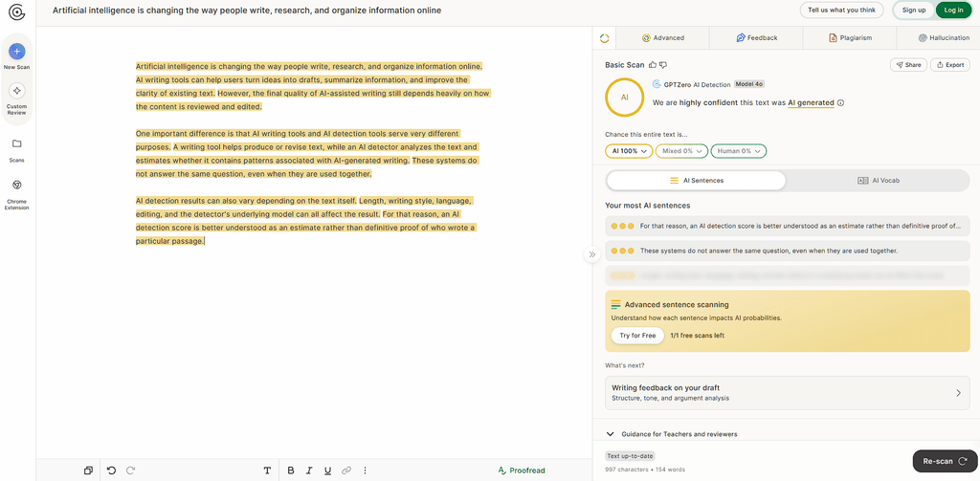Click the yellow AI result circle
Viewport: 980px width, 481px height.
[624, 98]
